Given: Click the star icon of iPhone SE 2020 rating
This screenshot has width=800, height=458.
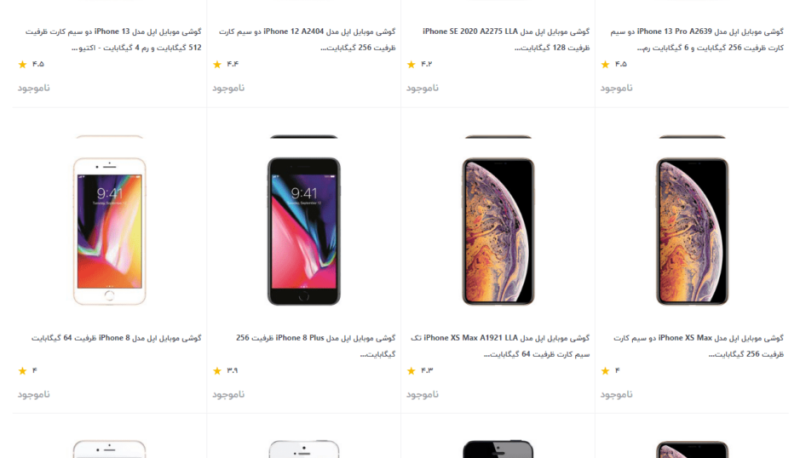Looking at the screenshot, I should click(411, 64).
